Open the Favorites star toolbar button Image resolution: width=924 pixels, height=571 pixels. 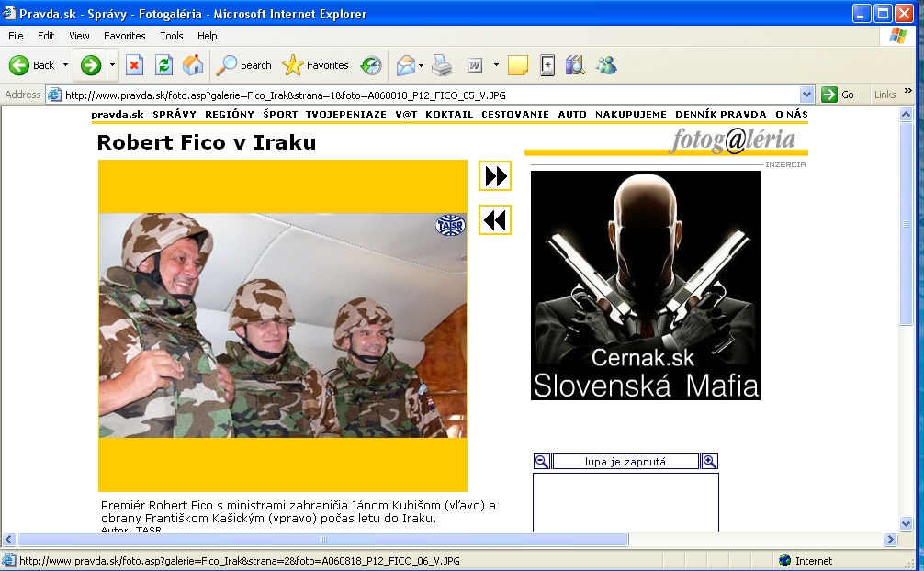[315, 65]
